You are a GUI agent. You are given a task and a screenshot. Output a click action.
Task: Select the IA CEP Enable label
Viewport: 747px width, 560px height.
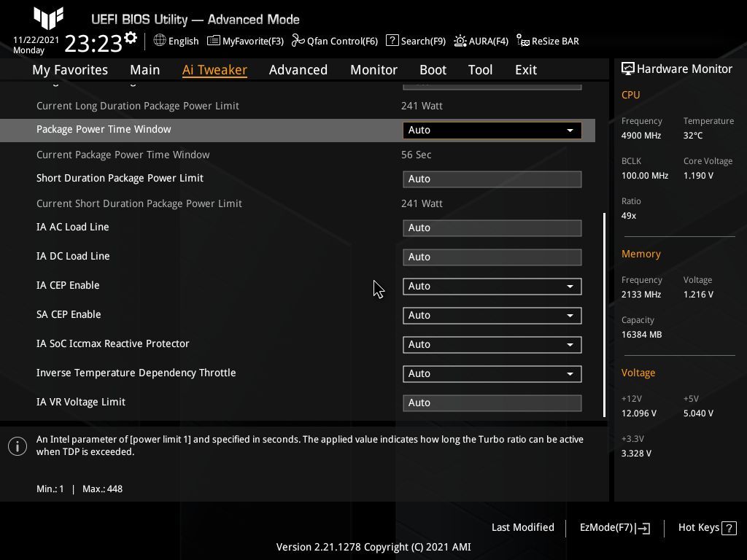68,285
